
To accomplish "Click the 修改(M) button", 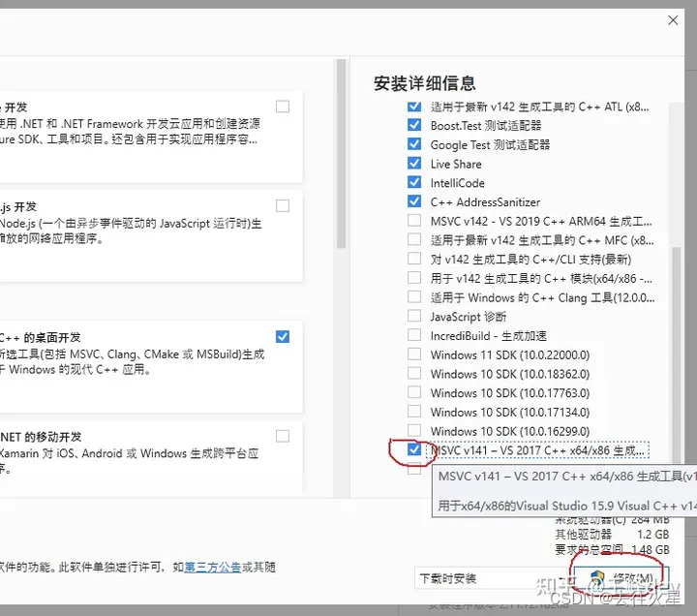I will (621, 578).
